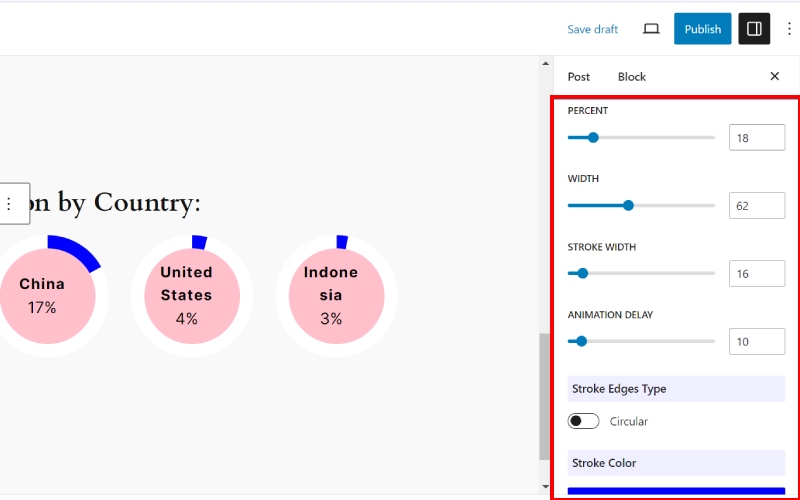Click the Animation Delay slider handle

pos(581,341)
